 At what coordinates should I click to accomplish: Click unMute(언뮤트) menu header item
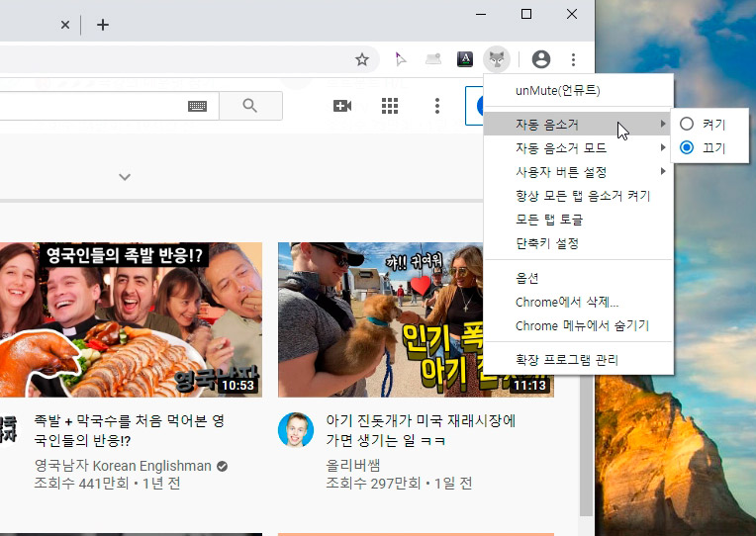(x=578, y=91)
